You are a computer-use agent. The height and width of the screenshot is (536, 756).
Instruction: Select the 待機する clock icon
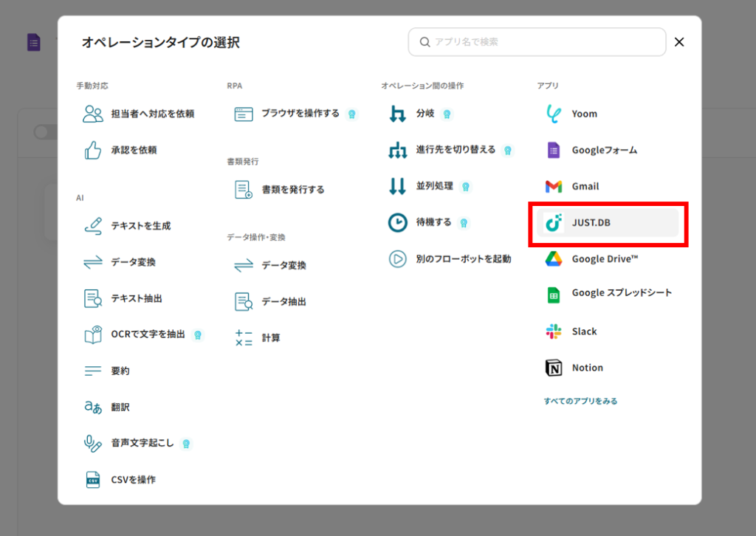coord(398,222)
